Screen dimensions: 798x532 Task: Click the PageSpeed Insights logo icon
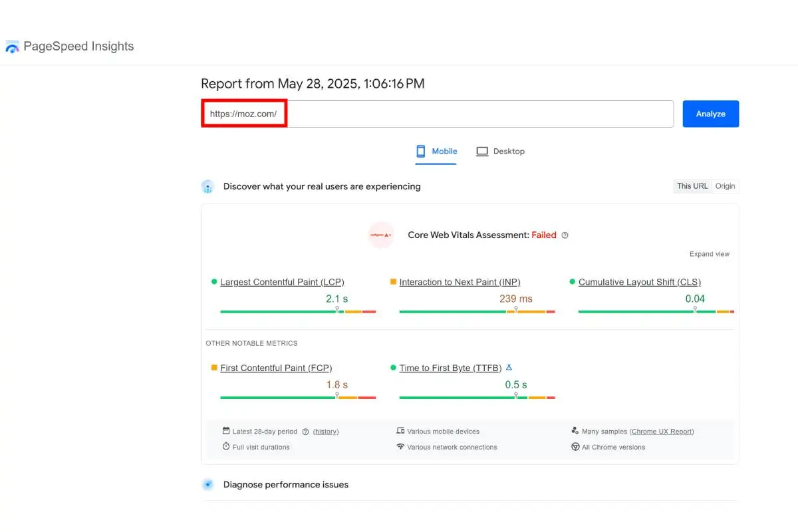(12, 47)
